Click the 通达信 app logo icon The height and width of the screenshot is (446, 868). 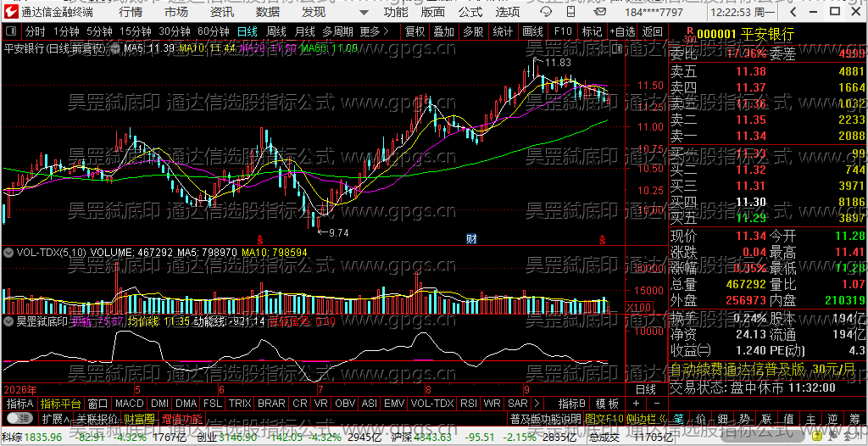[x=11, y=11]
